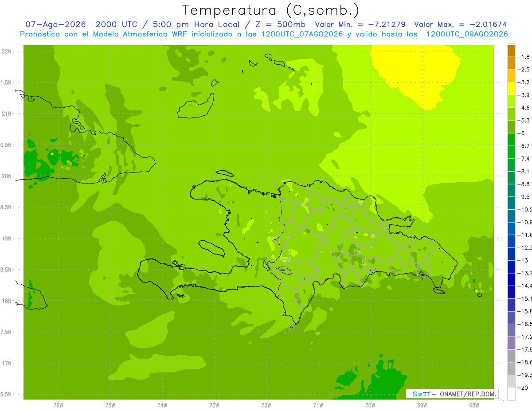The height and width of the screenshot is (411, 532).
Task: Click the "71W" longitude label
Action: (318, 405)
